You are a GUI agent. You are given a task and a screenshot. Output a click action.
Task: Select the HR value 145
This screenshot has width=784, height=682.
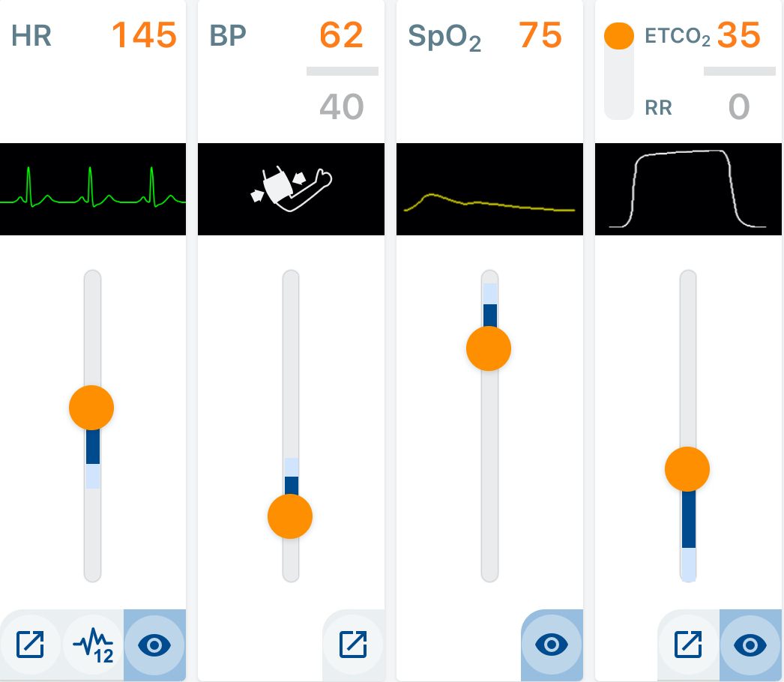pos(142,34)
